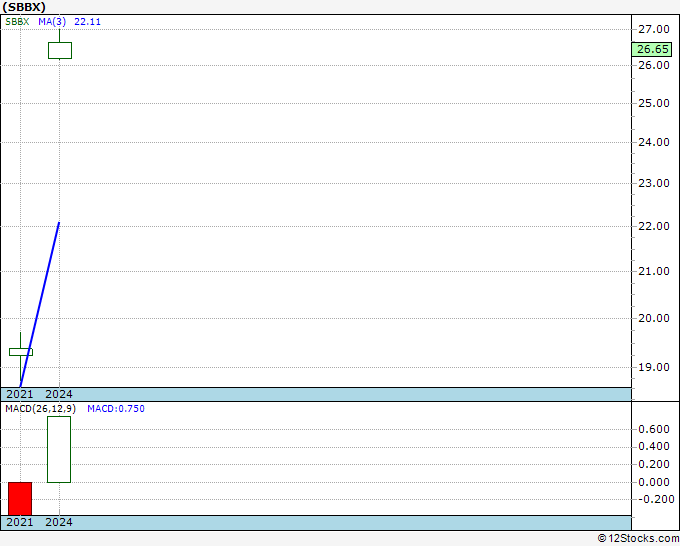Click 2024 on the price chart date axis
This screenshot has width=680, height=546.
[59, 394]
